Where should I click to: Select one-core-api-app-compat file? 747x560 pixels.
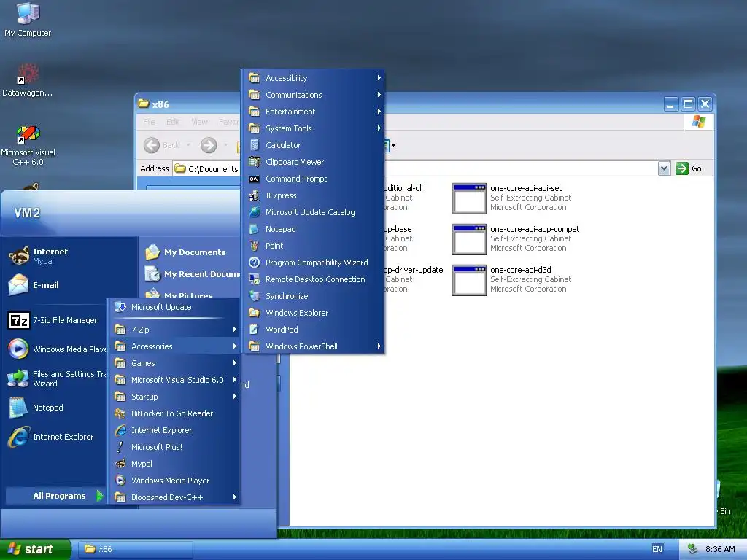[x=516, y=239]
